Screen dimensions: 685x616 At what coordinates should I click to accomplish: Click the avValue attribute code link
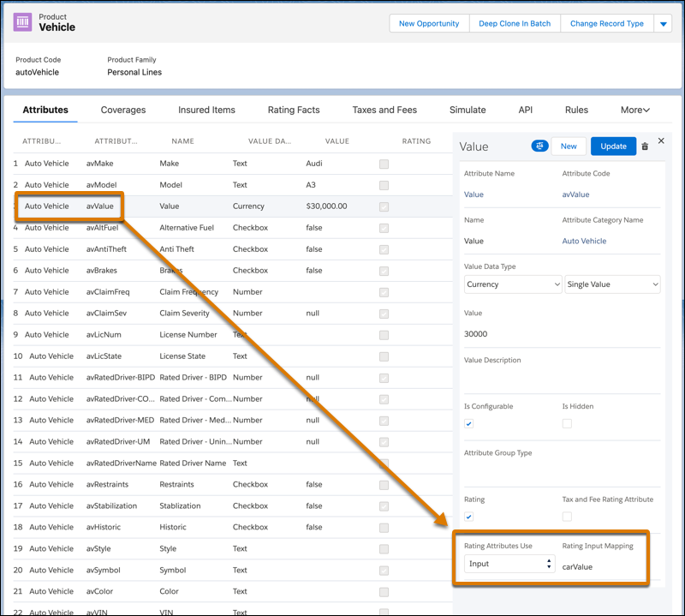click(x=575, y=194)
